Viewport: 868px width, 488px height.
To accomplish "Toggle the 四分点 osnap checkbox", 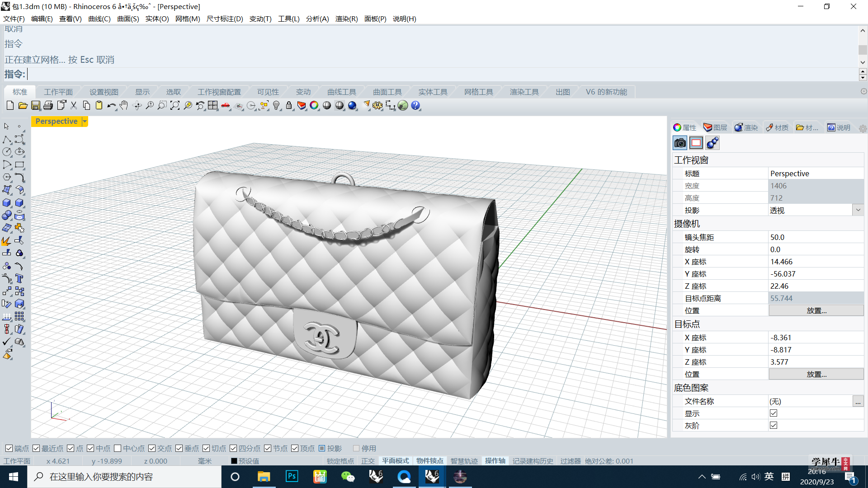I will point(233,448).
